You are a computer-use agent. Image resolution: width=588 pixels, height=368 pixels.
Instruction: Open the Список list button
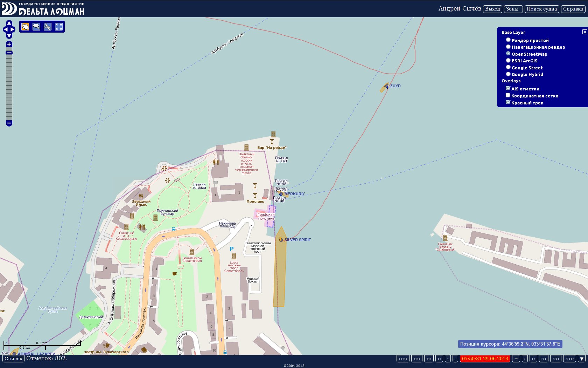click(x=13, y=359)
